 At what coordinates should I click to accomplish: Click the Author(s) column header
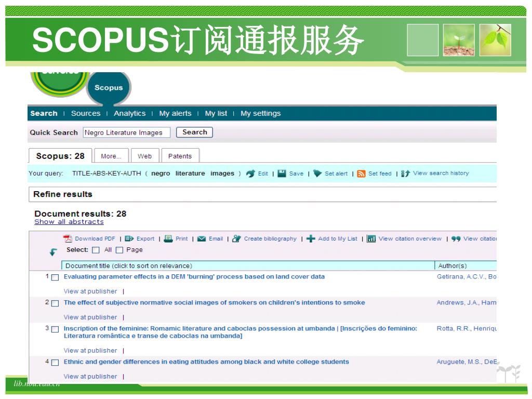pyautogui.click(x=465, y=265)
